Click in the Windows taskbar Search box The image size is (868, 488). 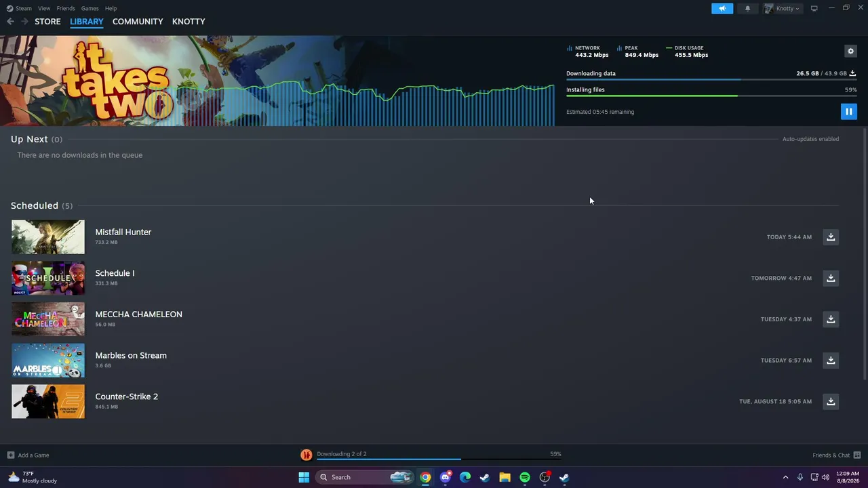[365, 477]
